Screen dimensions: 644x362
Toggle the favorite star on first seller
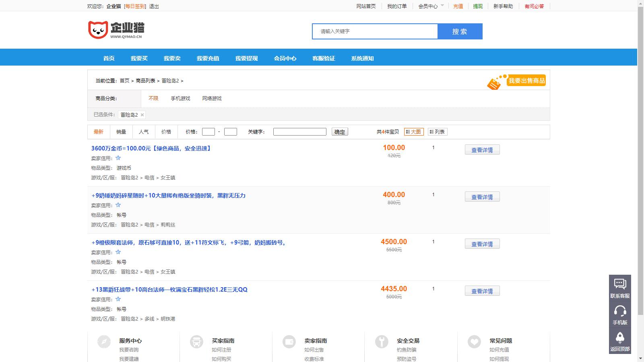(x=118, y=158)
